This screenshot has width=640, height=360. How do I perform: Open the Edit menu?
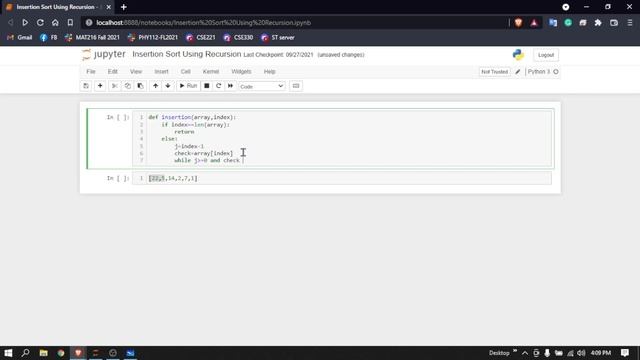coord(112,71)
